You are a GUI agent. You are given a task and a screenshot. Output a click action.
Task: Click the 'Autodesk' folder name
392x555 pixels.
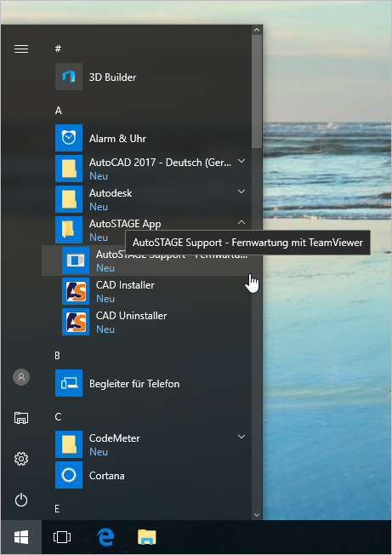[111, 193]
